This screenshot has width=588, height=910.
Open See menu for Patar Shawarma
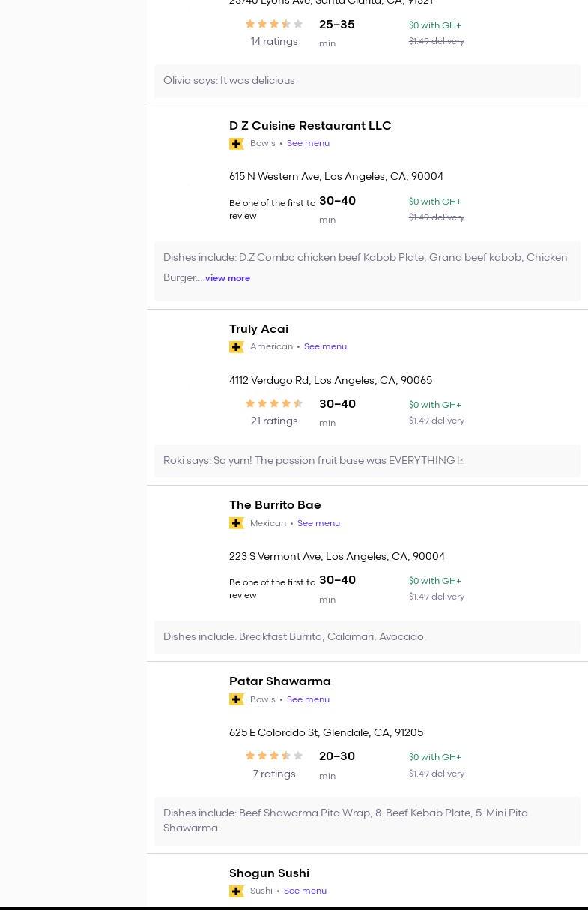click(x=308, y=699)
